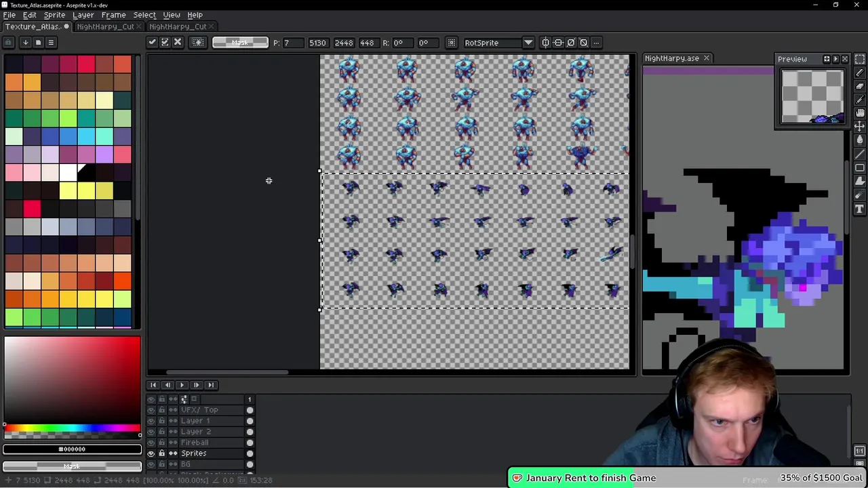The image size is (868, 488).
Task: Close the NightHarpy.ase tab
Action: coord(706,58)
